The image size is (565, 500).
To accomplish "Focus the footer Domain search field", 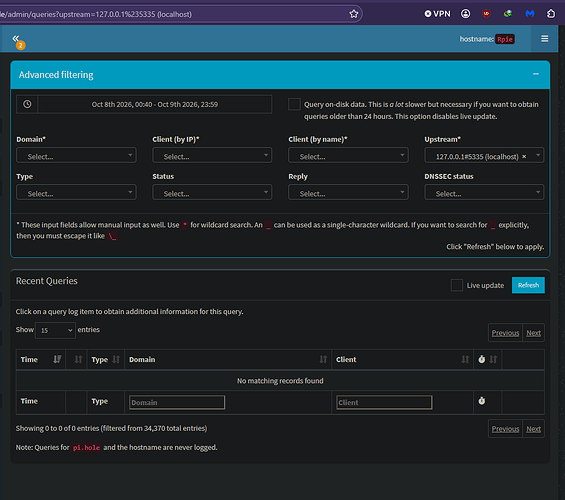I will 177,402.
